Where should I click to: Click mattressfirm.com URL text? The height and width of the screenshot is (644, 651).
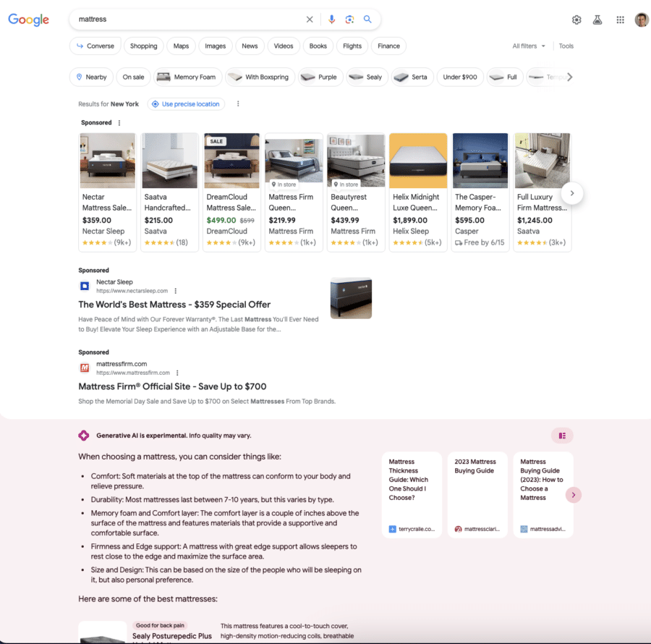[x=133, y=373]
